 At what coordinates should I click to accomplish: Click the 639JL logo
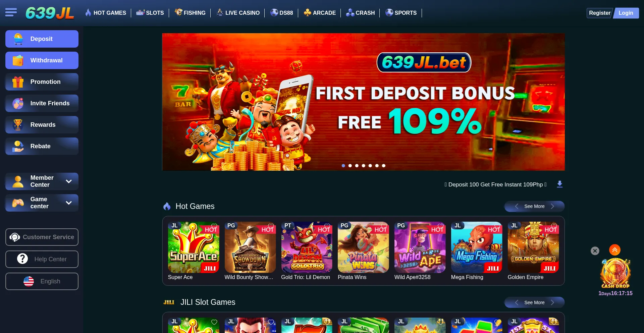click(x=50, y=13)
